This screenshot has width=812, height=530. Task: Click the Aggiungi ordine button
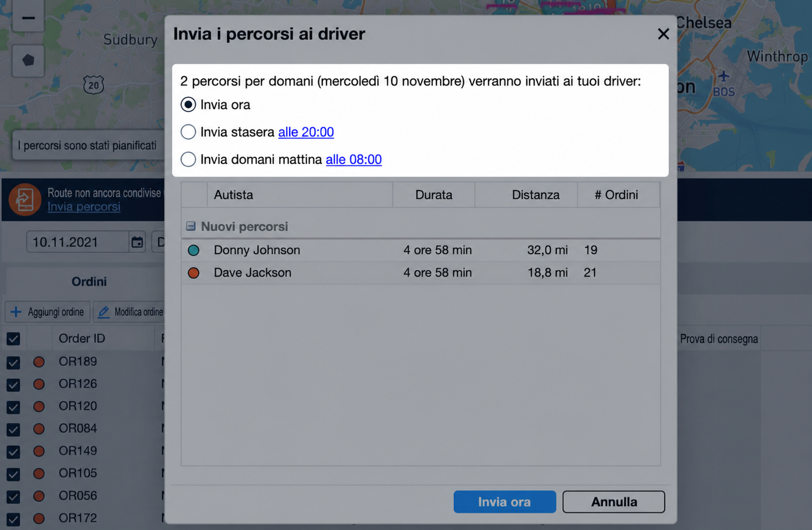48,312
